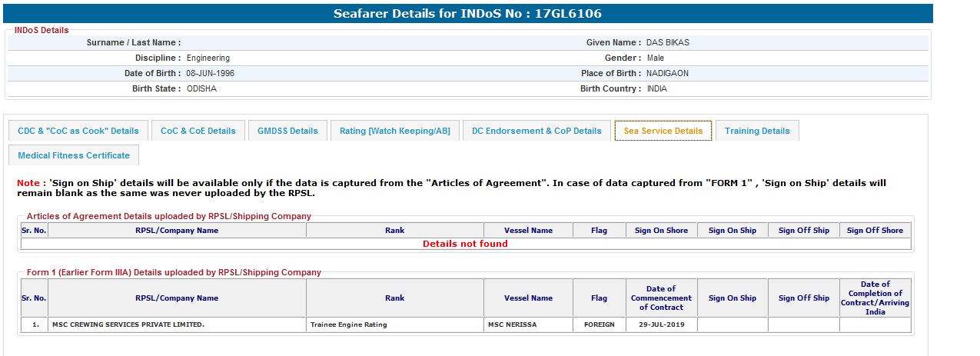This screenshot has width=980, height=356.
Task: Click the given name DAS BIKAS
Action: pos(668,43)
